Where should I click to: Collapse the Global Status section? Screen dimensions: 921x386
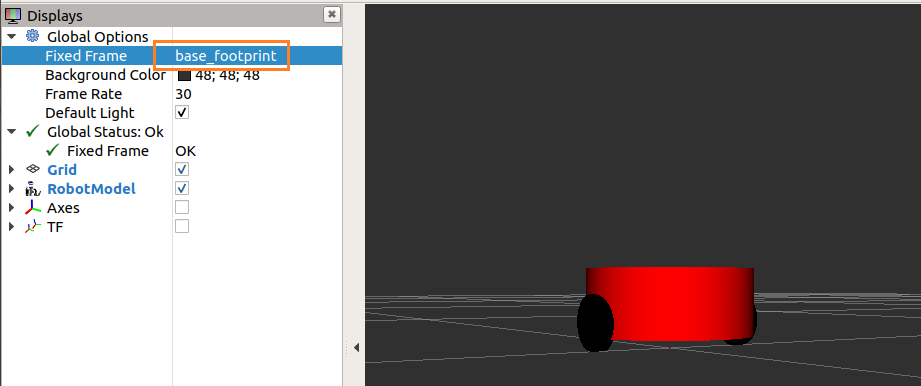(12, 132)
